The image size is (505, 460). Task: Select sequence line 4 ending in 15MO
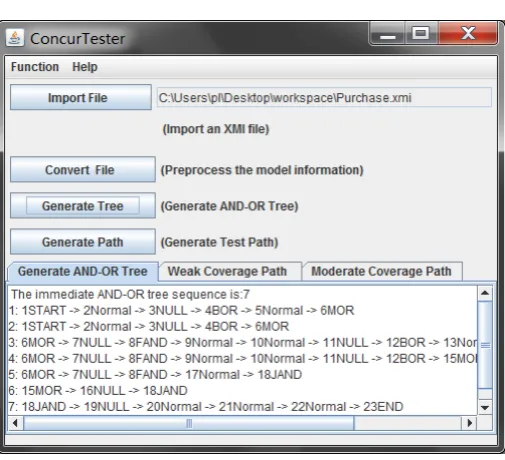pyautogui.click(x=243, y=358)
